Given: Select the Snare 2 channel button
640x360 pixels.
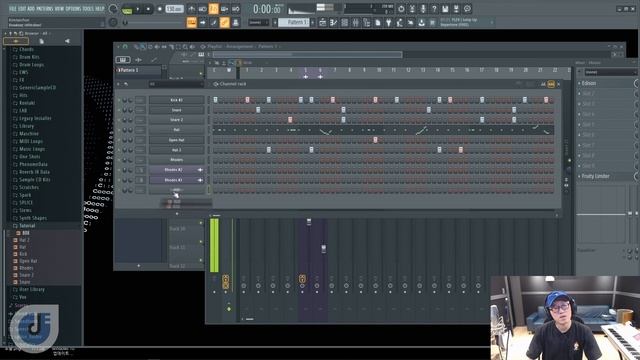Looking at the screenshot, I should click(x=176, y=120).
